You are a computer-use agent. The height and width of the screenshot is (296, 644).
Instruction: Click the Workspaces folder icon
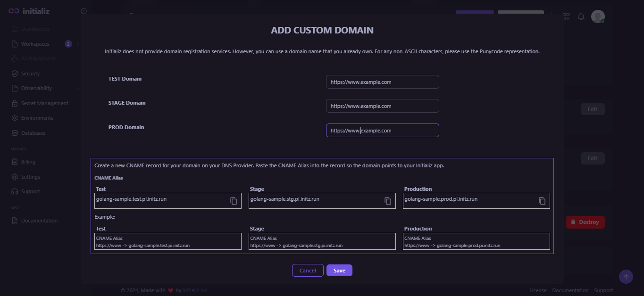(15, 44)
